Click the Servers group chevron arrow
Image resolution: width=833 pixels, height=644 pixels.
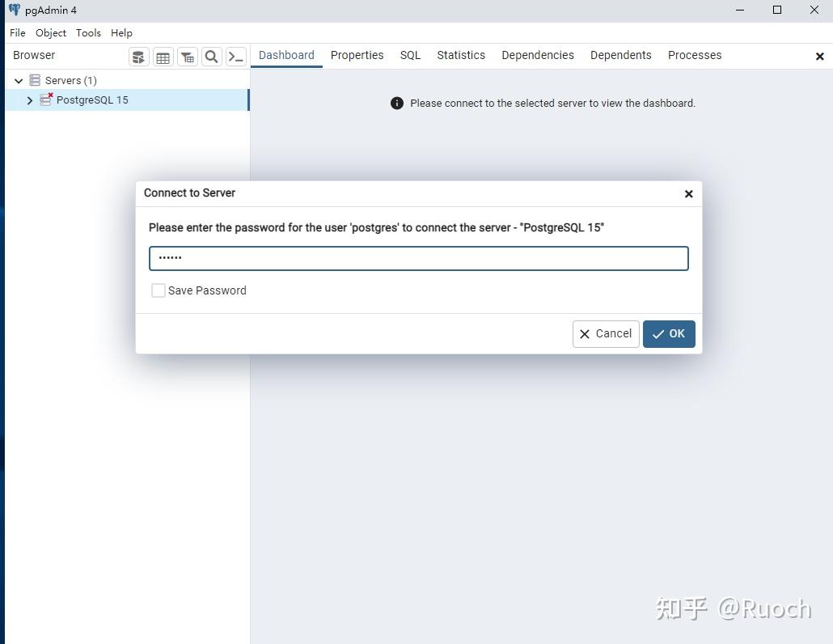(18, 80)
